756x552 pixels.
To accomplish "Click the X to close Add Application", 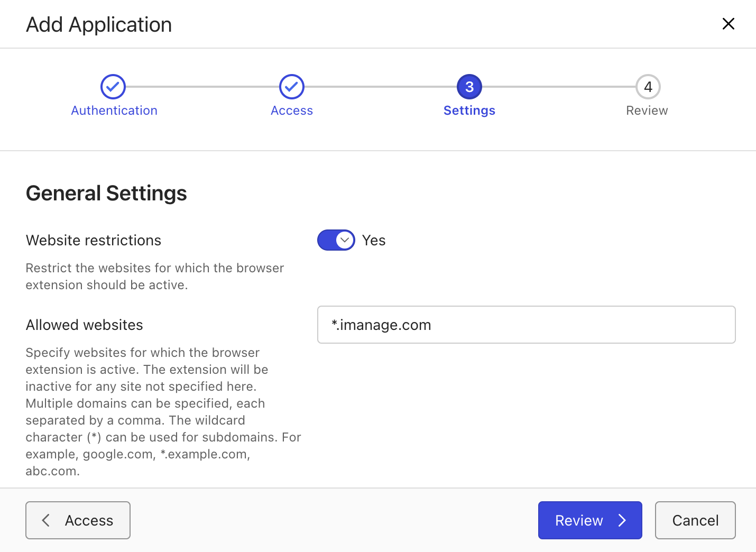I will (x=729, y=24).
